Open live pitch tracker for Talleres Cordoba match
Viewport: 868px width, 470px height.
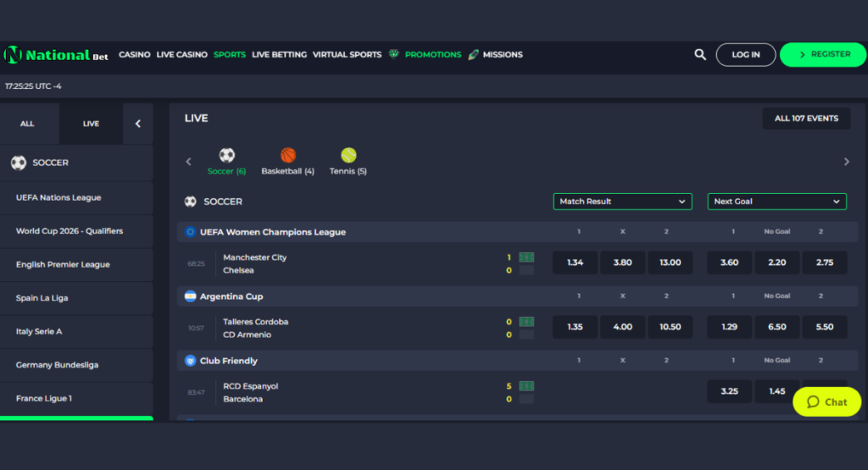coord(526,321)
